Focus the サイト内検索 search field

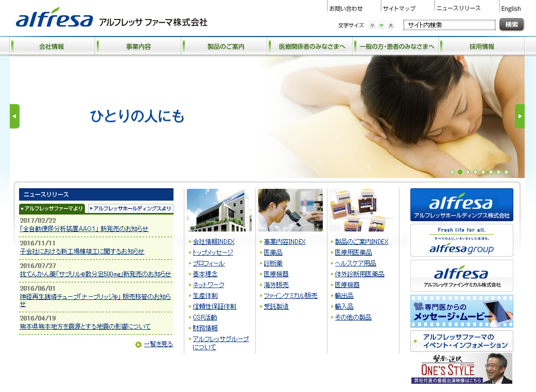click(449, 25)
